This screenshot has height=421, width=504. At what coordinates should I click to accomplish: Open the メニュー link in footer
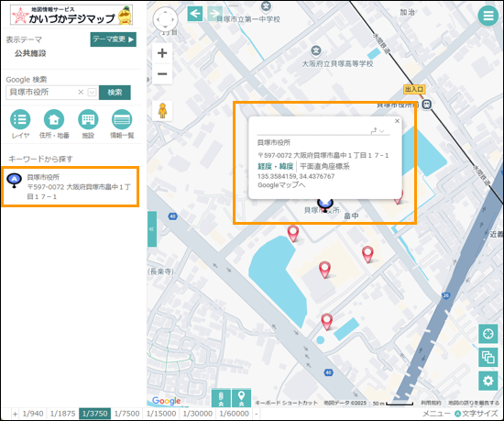[x=436, y=414]
